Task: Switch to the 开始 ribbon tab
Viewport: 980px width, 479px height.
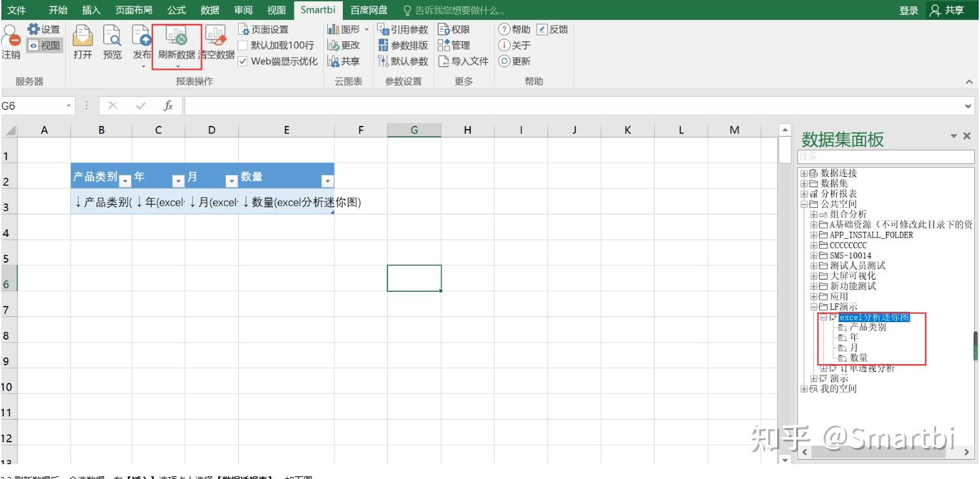Action: (57, 10)
